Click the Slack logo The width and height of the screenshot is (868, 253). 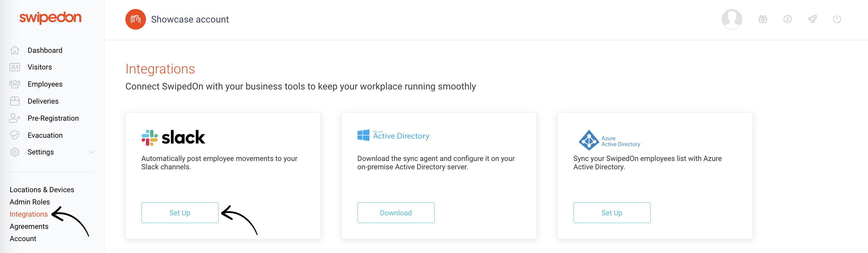[x=173, y=138]
